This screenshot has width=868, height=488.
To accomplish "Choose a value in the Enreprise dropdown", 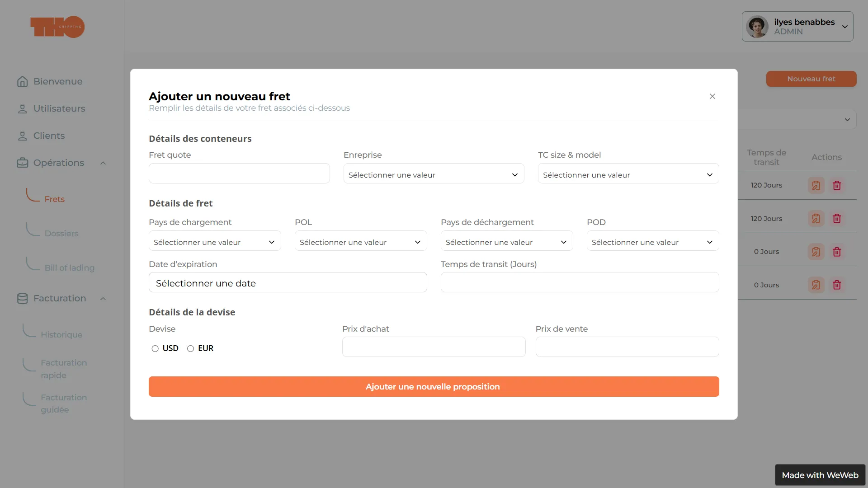I will coord(433,174).
